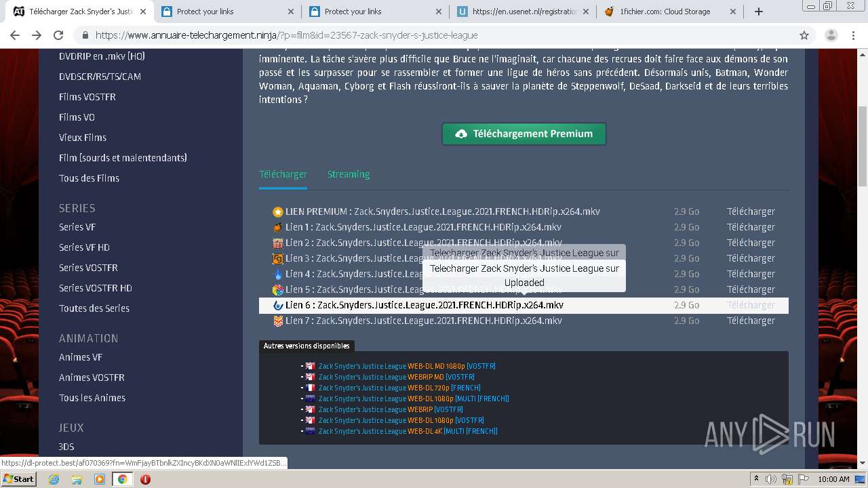
Task: Click the Lien 4 blue flame icon
Action: point(277,274)
